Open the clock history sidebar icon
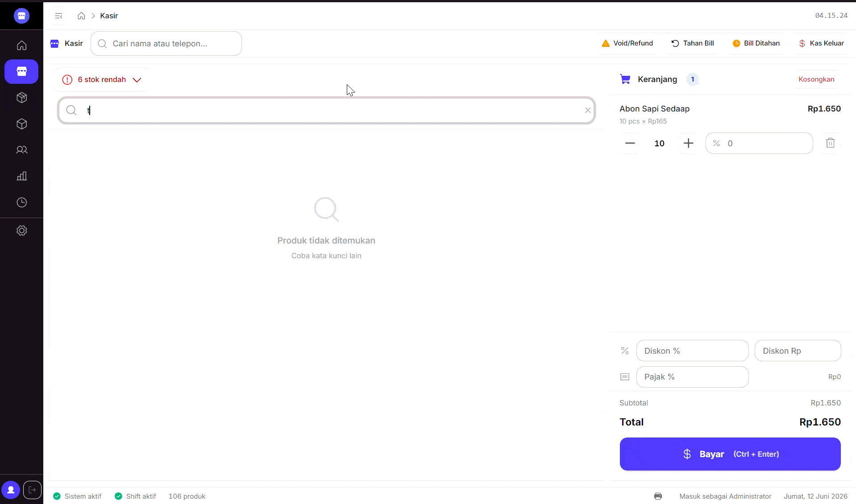Image resolution: width=856 pixels, height=504 pixels. pyautogui.click(x=21, y=202)
